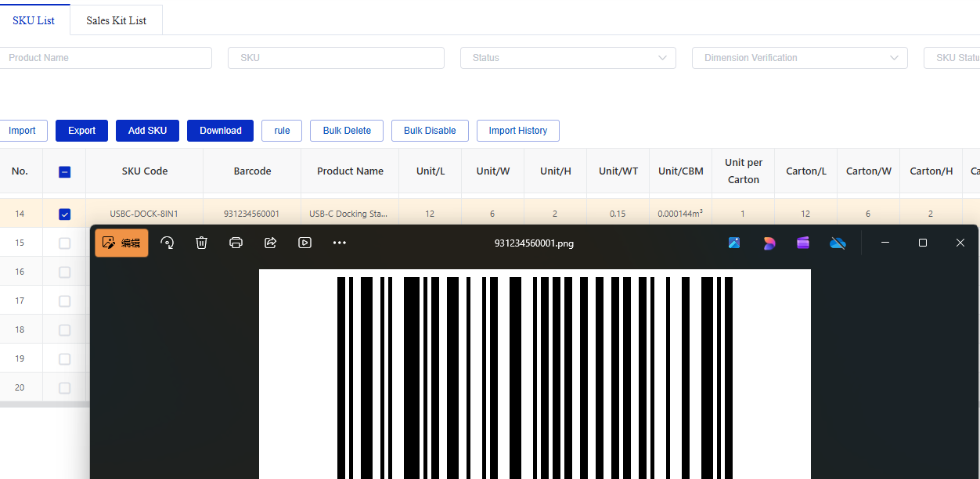Image resolution: width=980 pixels, height=479 pixels.
Task: Click the Import button
Action: click(x=22, y=131)
